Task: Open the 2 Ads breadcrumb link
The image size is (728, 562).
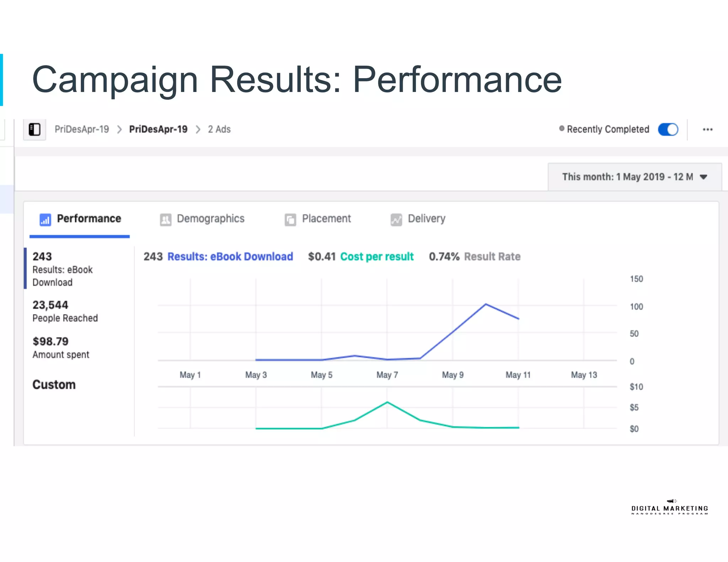Action: tap(219, 129)
